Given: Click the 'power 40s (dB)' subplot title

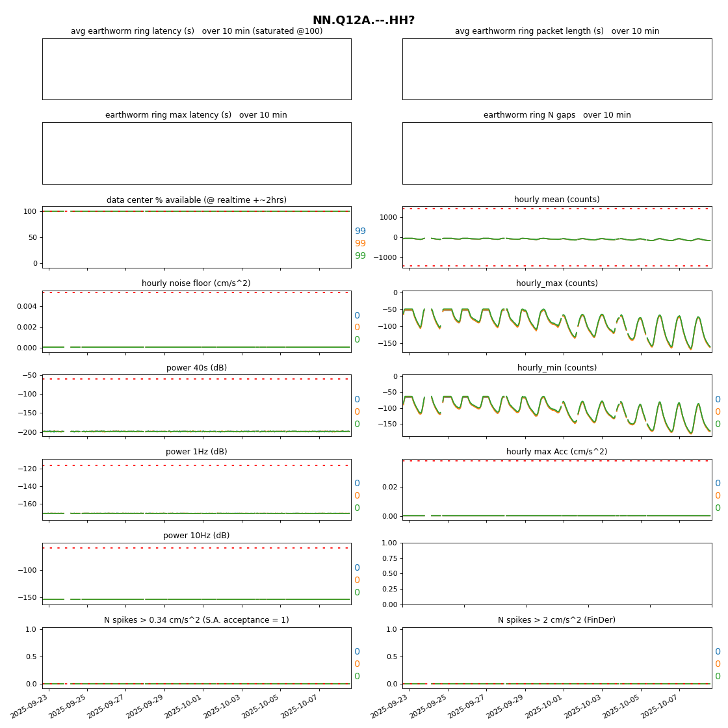Looking at the screenshot, I should 196,368.
